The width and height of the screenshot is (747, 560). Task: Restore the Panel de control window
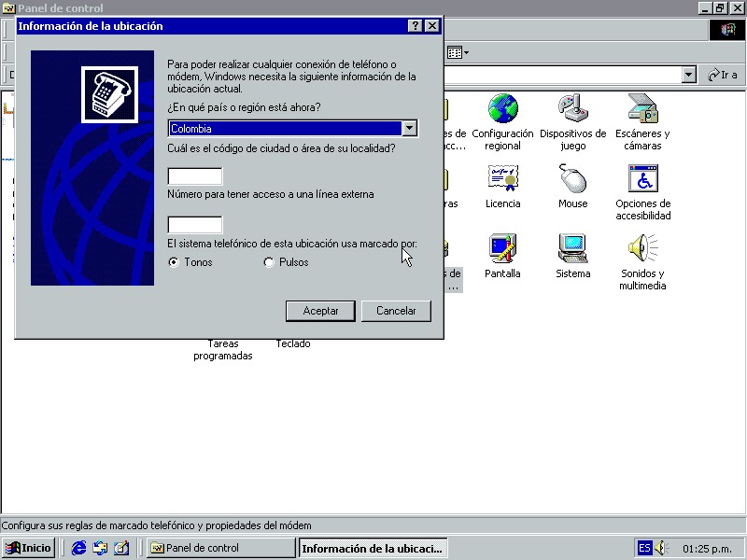point(720,8)
